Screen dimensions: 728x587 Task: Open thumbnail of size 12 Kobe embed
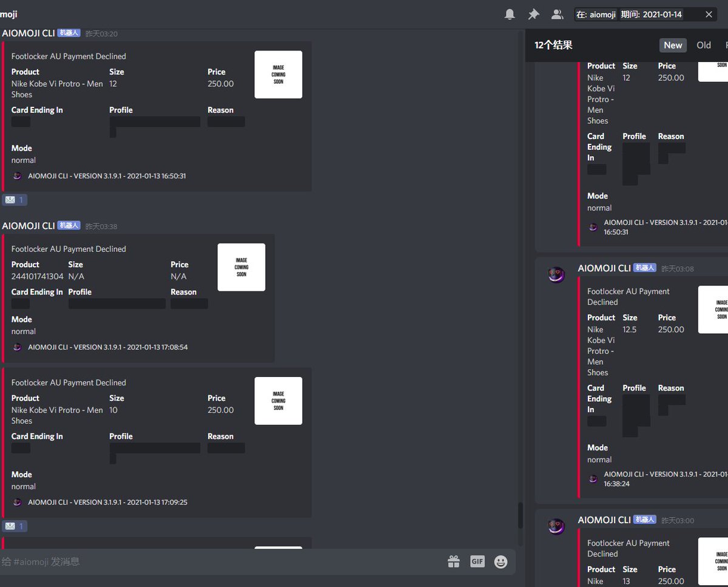(278, 75)
